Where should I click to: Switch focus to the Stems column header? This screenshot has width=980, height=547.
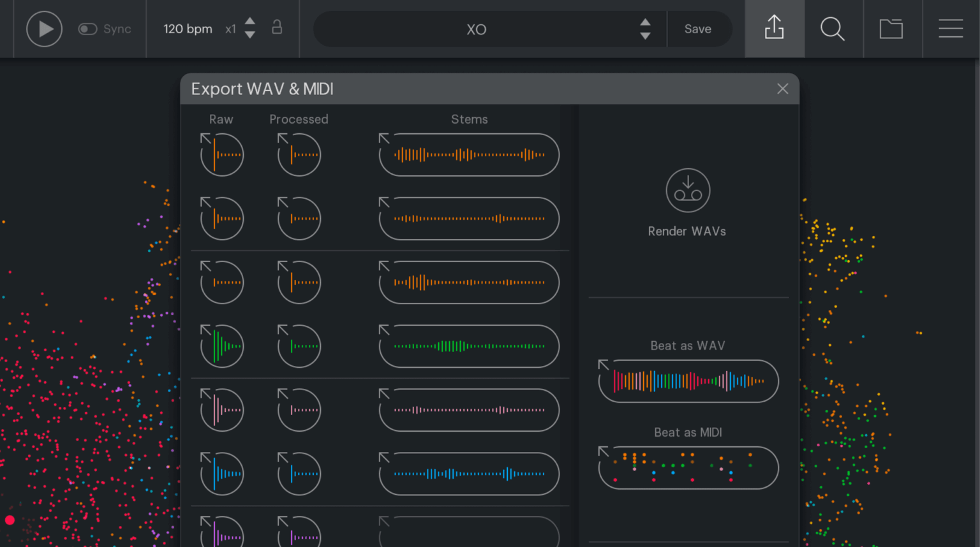tap(469, 119)
